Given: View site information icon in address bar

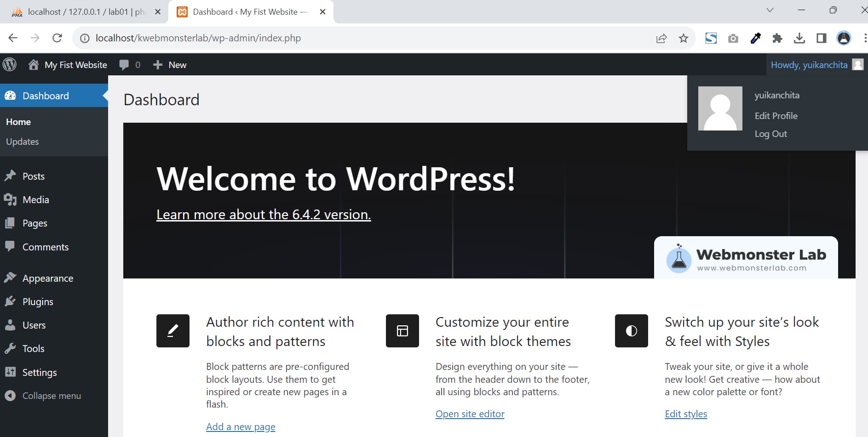Looking at the screenshot, I should click(85, 38).
